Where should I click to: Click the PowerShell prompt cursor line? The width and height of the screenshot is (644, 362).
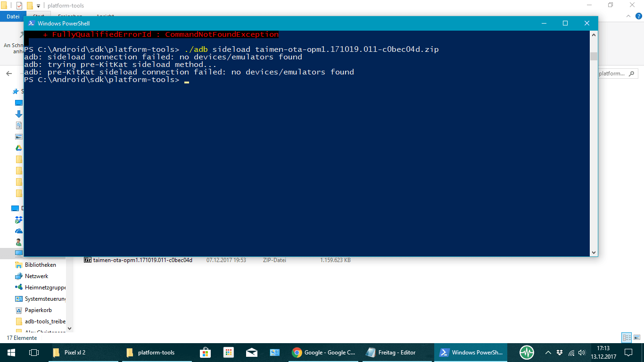[x=107, y=80]
